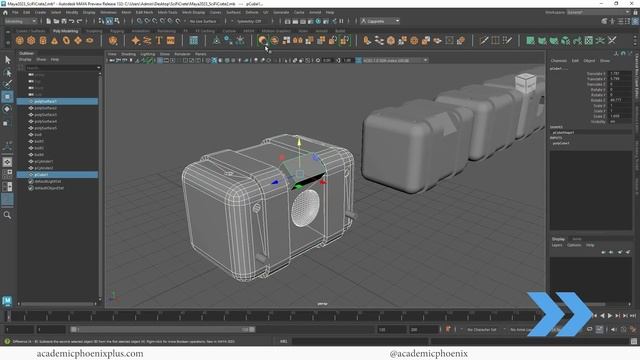Toggle the Pause Viewport button
The width and height of the screenshot is (640, 360).
342,21
